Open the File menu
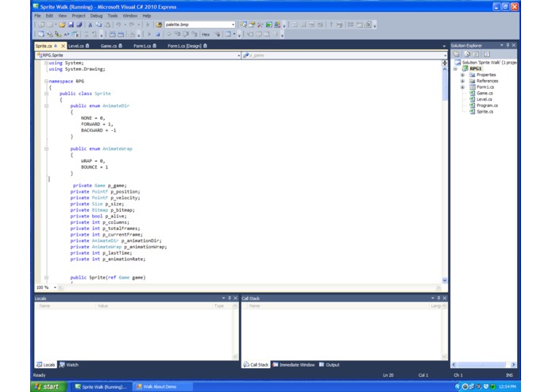The image size is (552, 392). pos(37,16)
